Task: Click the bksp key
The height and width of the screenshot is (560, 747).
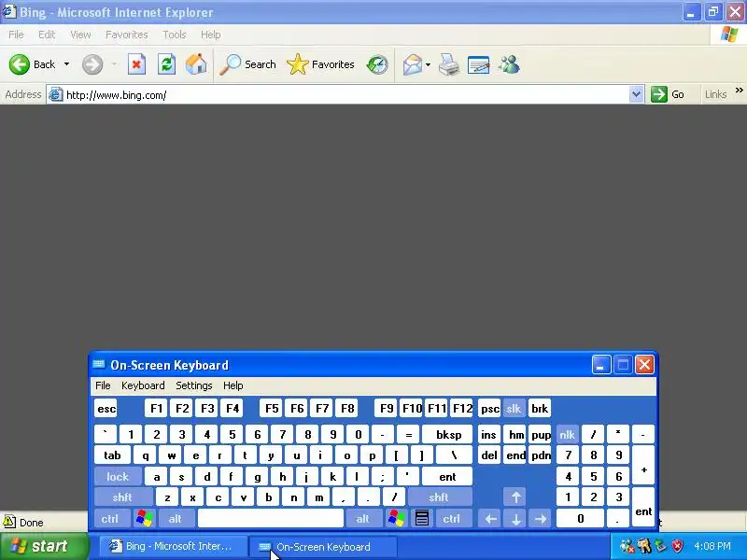Action: pos(448,434)
